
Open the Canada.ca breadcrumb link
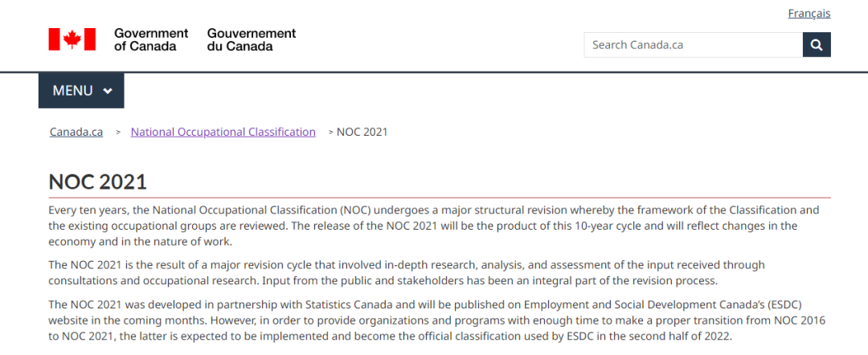(76, 133)
